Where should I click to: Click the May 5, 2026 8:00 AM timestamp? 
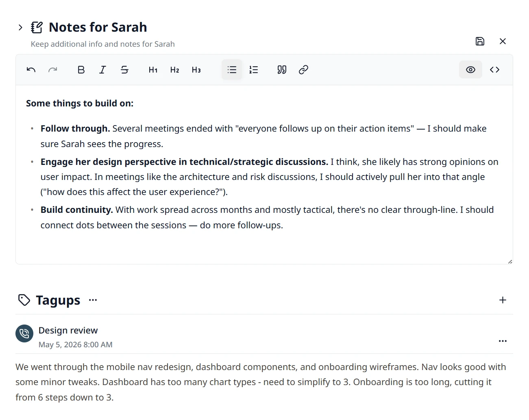pyautogui.click(x=76, y=345)
